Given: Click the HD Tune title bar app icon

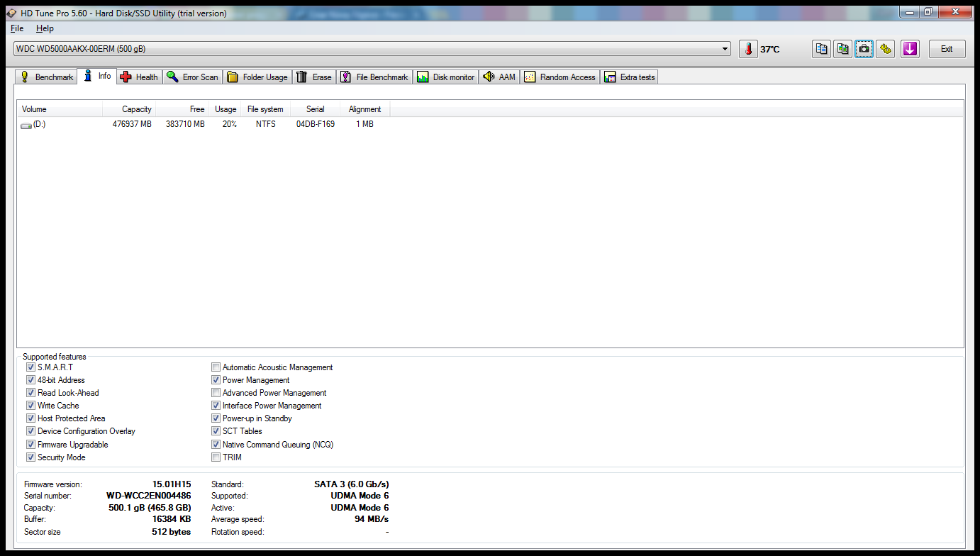Looking at the screenshot, I should point(11,13).
